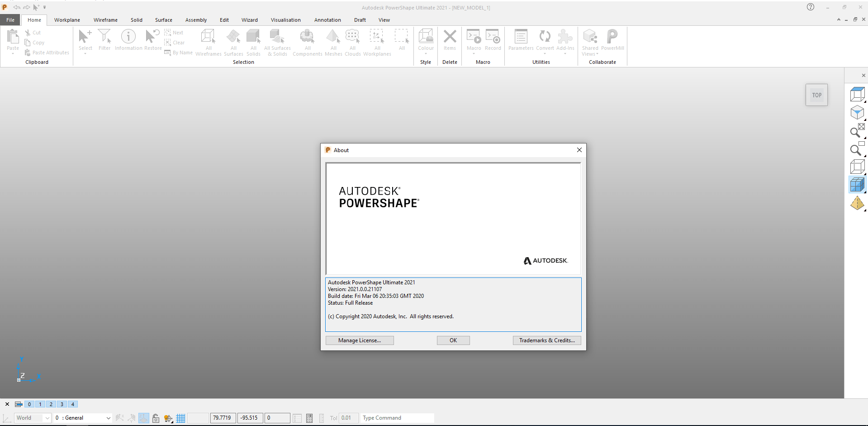The image size is (868, 426).
Task: Click the TOP view cube face
Action: (816, 95)
